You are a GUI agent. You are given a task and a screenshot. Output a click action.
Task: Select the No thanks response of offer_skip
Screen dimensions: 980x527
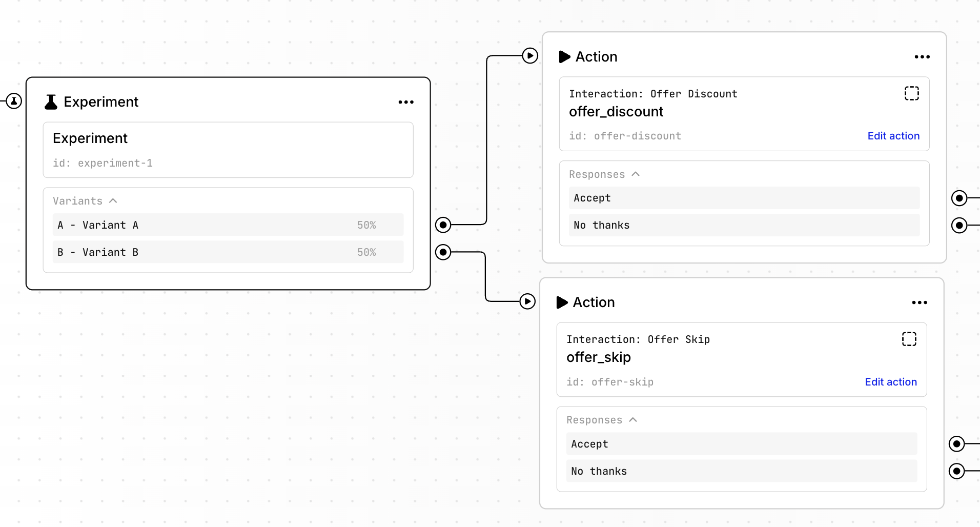click(741, 471)
